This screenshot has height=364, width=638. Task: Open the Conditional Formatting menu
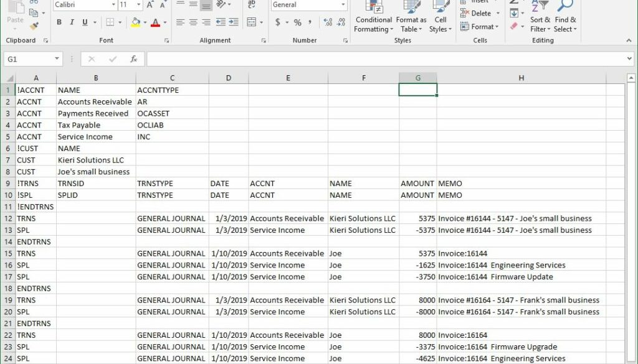[x=374, y=16]
